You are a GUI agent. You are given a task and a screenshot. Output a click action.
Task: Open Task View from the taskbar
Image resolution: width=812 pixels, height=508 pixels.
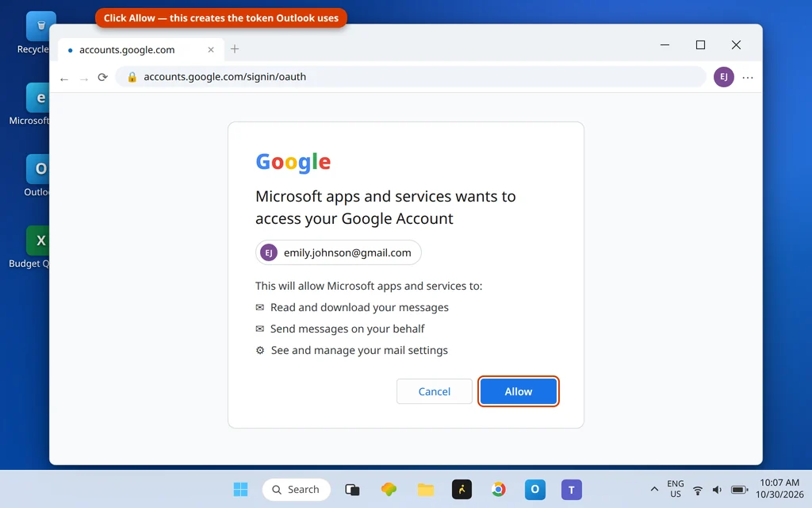[x=352, y=489]
